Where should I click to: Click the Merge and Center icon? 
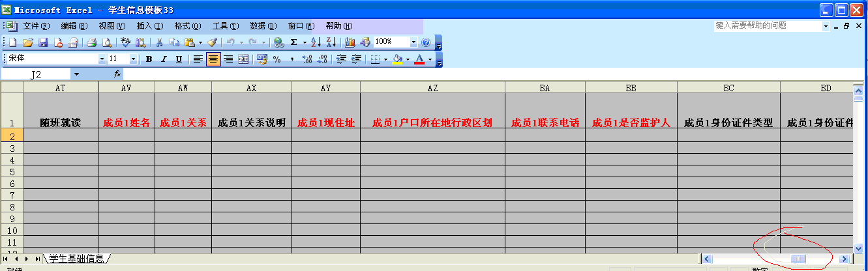(243, 59)
